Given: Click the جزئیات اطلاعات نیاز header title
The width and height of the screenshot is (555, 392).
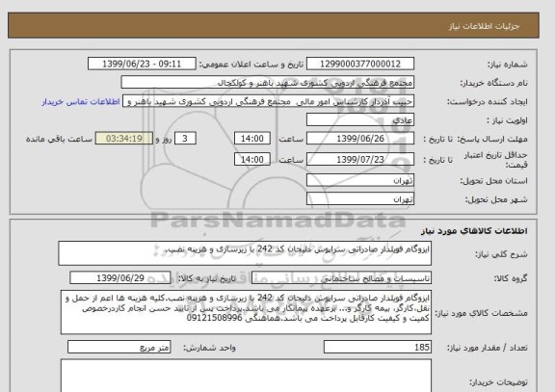Looking at the screenshot, I should point(484,27).
